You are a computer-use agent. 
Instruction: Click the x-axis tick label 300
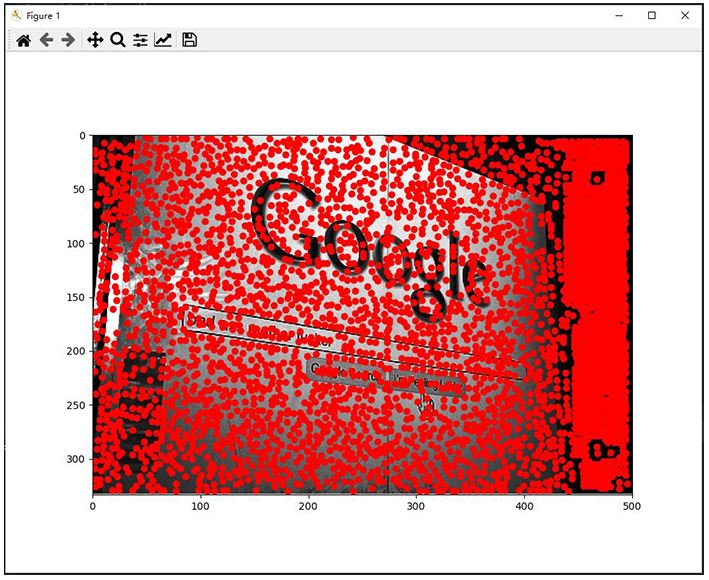416,506
